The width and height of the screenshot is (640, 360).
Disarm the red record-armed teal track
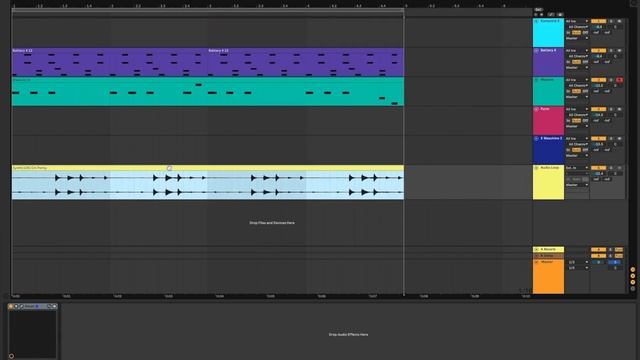click(619, 80)
